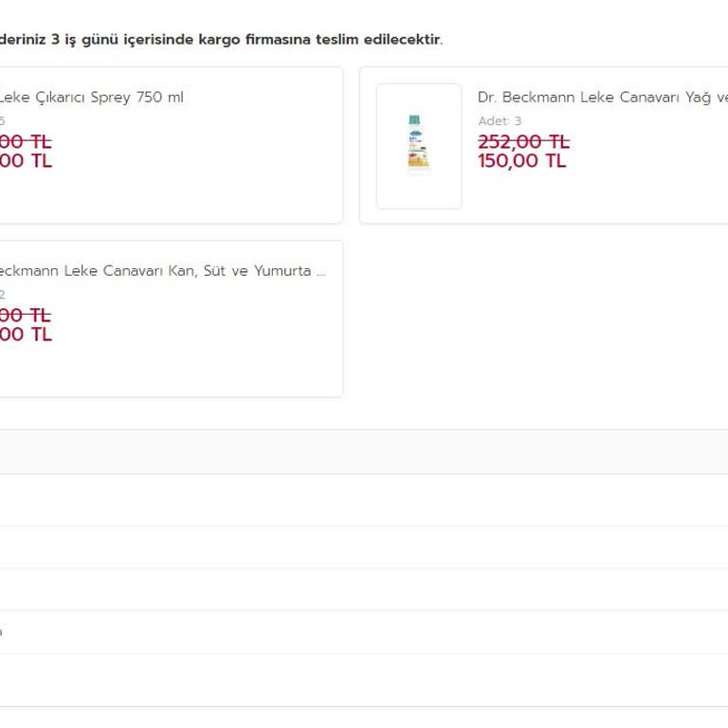Open Leke Canavarı Kan, Süt ve Yumurta product
This screenshot has height=728, width=728.
(x=162, y=271)
